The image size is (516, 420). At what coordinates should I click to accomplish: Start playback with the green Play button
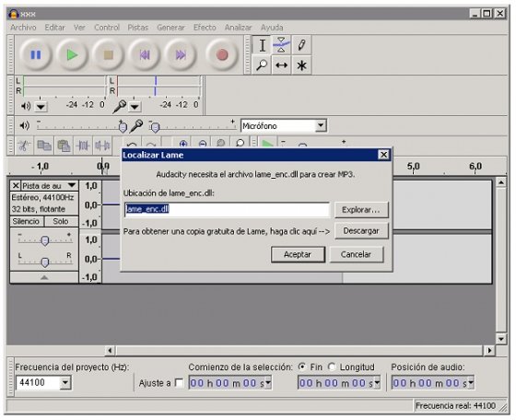(x=72, y=55)
